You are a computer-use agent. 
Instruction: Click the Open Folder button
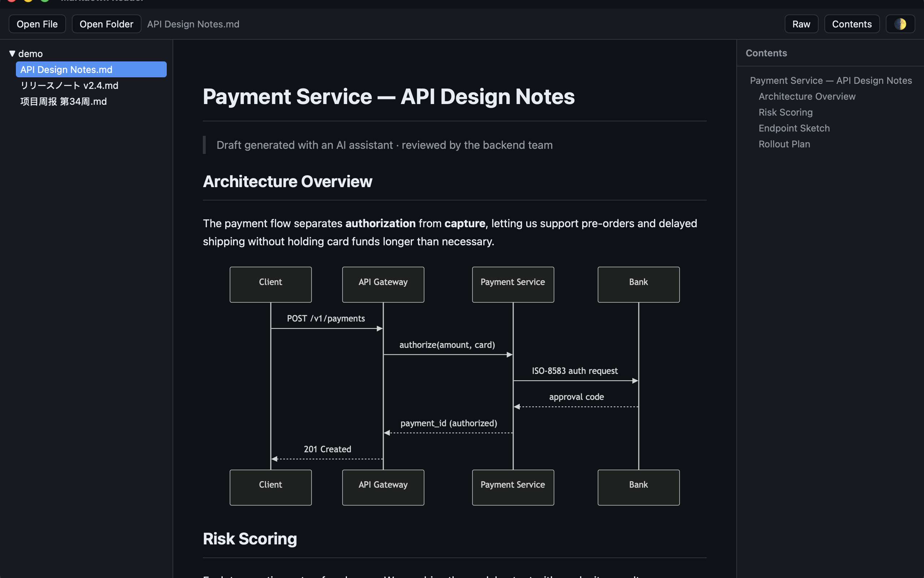click(106, 24)
